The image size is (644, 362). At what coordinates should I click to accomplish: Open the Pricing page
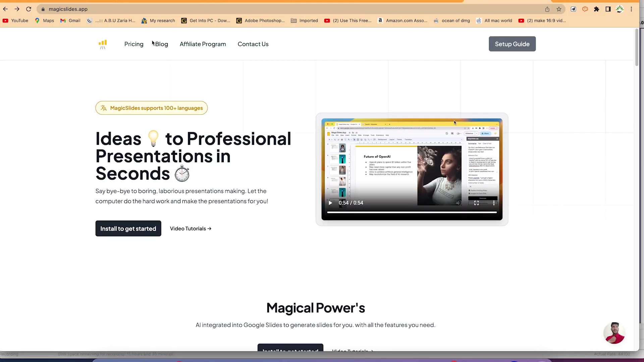click(134, 44)
